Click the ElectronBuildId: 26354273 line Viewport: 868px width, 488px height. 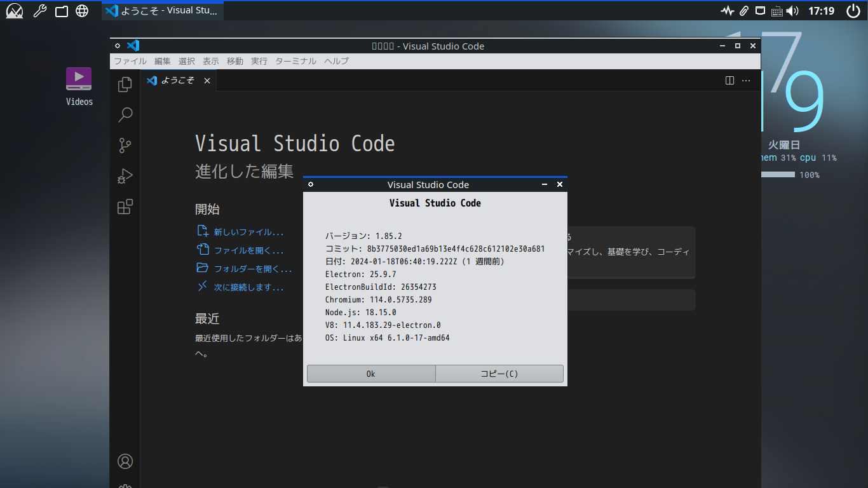pos(381,287)
